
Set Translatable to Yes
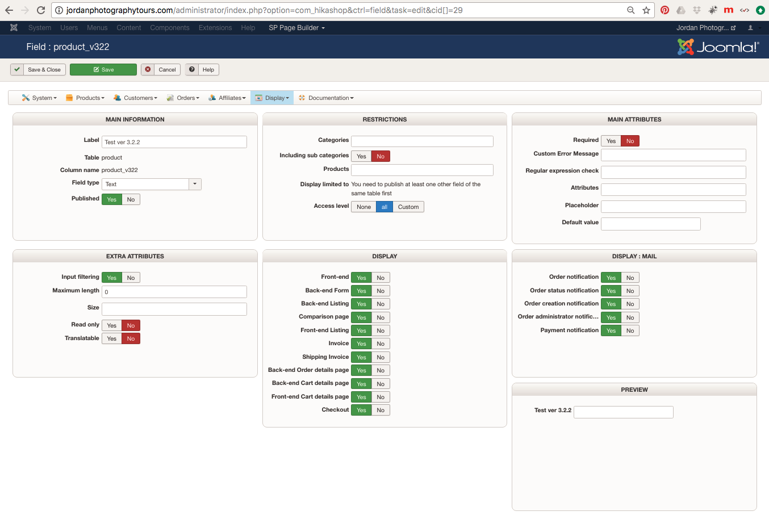click(112, 338)
